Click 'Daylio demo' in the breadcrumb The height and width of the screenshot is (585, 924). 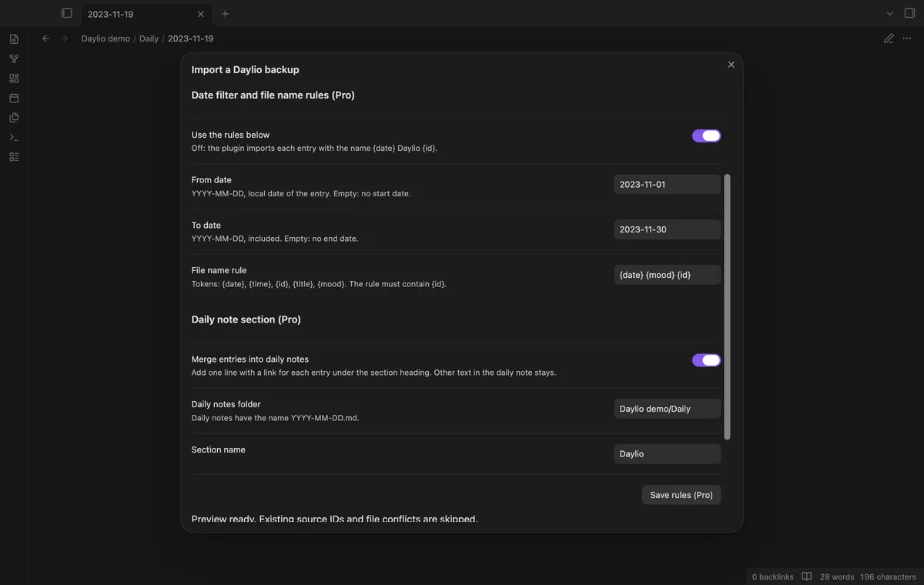(x=105, y=38)
